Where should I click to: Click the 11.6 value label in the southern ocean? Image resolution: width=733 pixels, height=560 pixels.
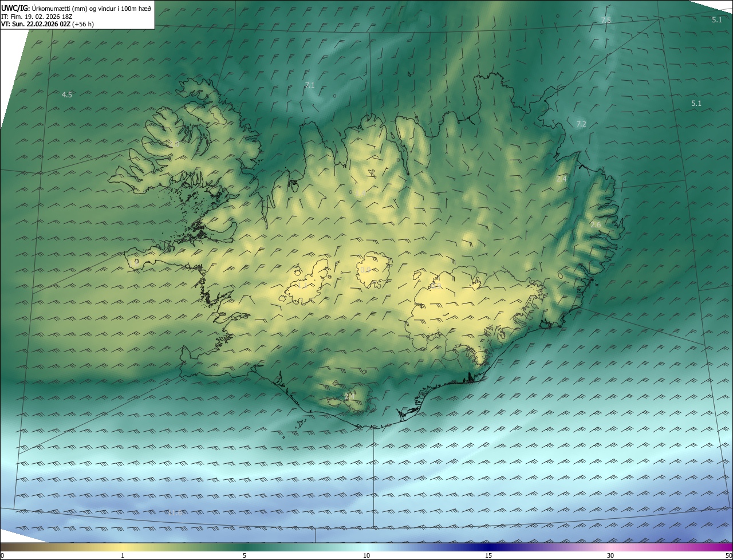(x=175, y=512)
